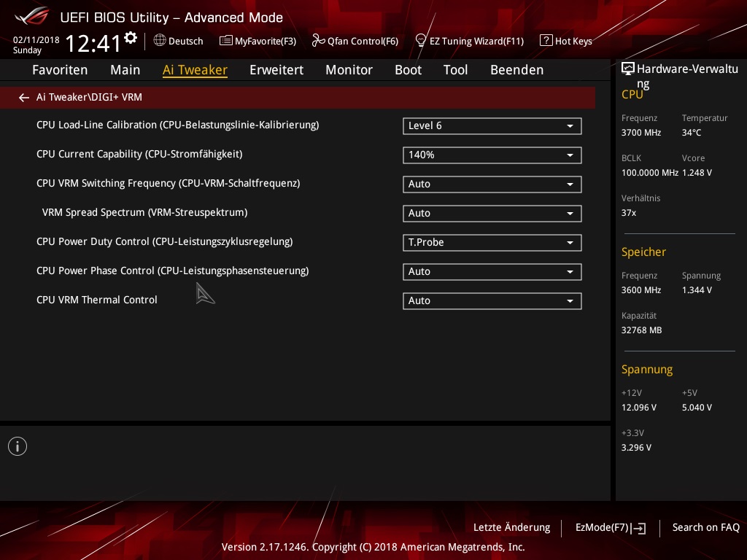Open CPU Load-Line Calibration dropdown
This screenshot has height=560, width=747.
[x=492, y=126]
